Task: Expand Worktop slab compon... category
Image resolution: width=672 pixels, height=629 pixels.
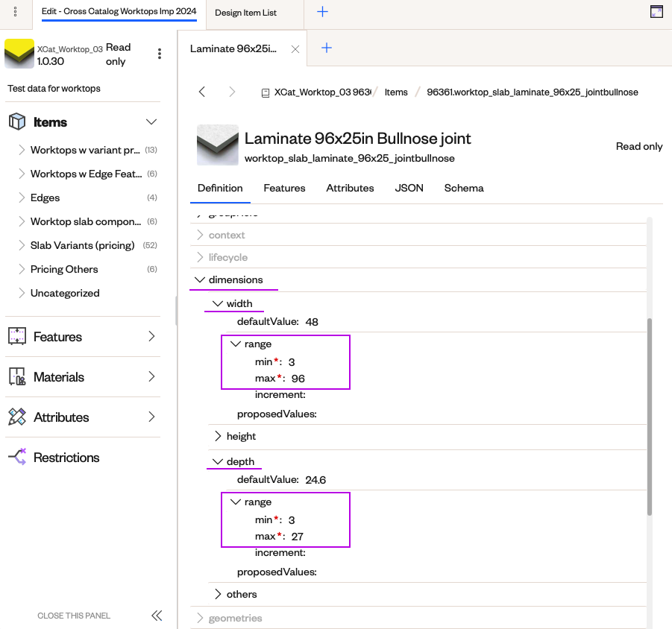Action: [22, 221]
